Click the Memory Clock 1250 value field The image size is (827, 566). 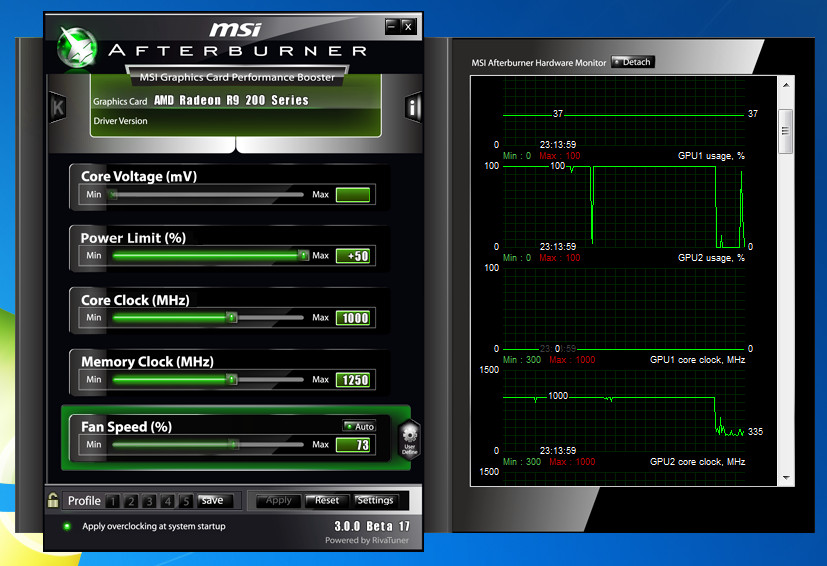click(x=353, y=380)
